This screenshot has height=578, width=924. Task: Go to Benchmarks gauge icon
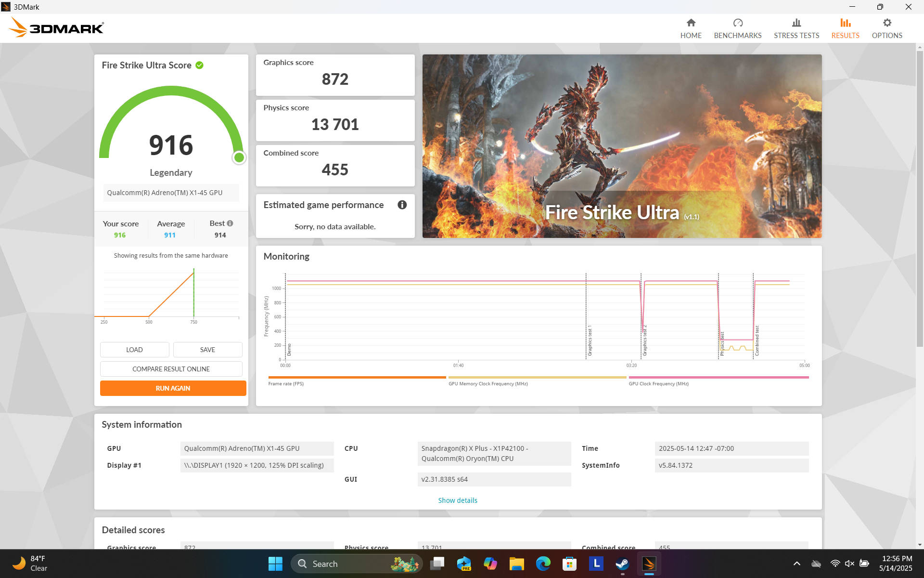(737, 23)
